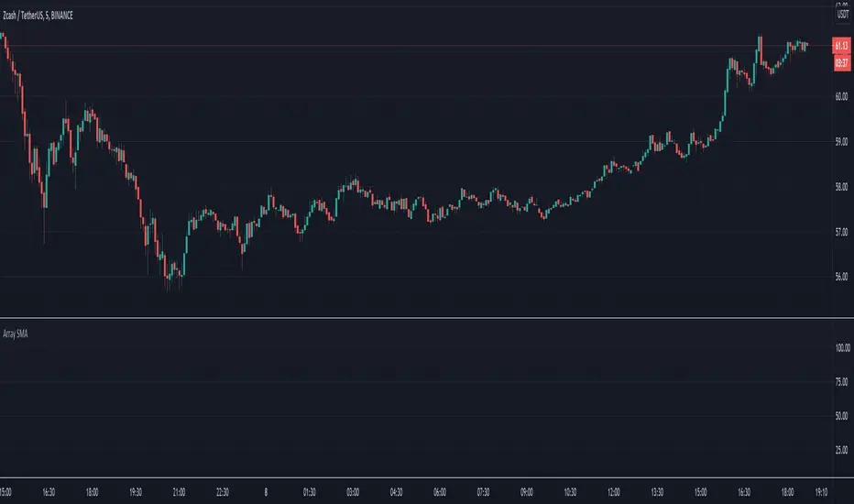Viewport: 854px width, 504px height.
Task: Click the 03:00 time axis label
Action: coord(354,491)
